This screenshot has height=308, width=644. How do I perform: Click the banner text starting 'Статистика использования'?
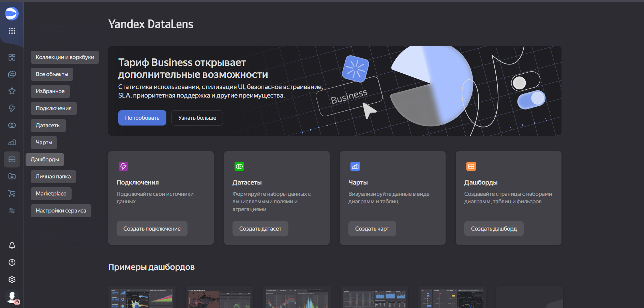pos(221,91)
